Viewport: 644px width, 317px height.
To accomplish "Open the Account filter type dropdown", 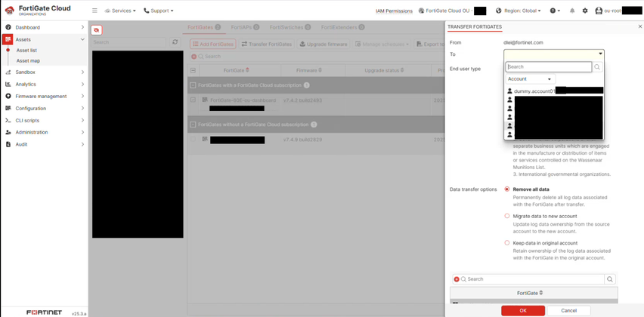I will [530, 78].
